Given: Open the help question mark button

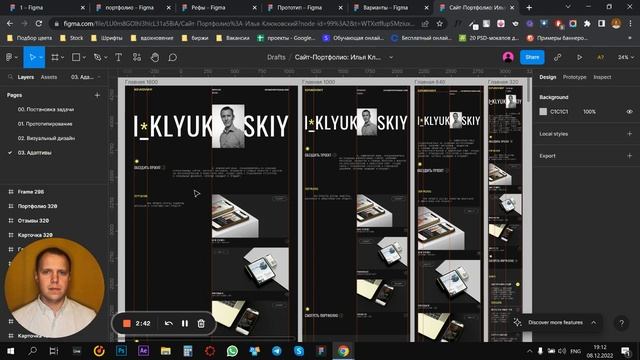Looking at the screenshot, I should 621,323.
